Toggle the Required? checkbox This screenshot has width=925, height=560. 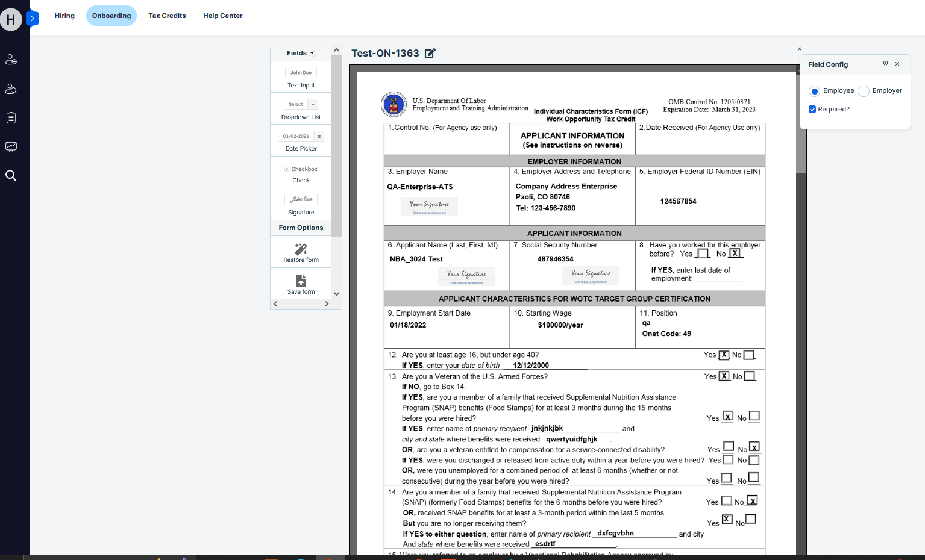tap(812, 109)
